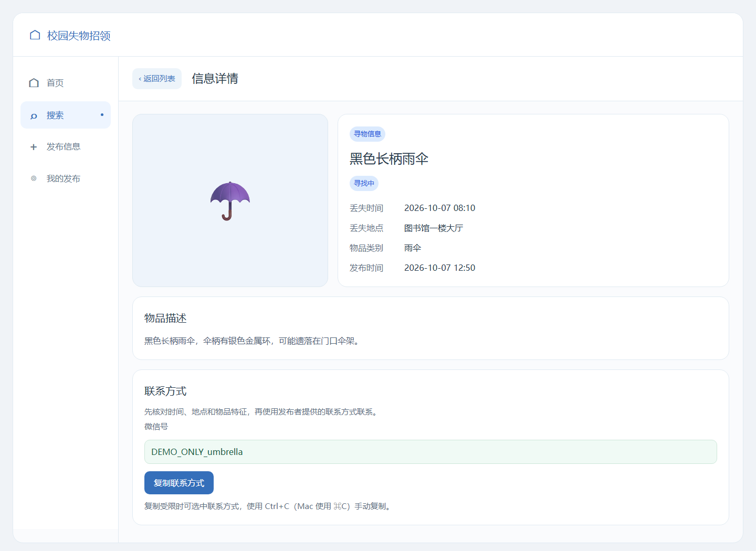756x551 pixels.
Task: Click the 丢失地点 label
Action: (x=366, y=228)
